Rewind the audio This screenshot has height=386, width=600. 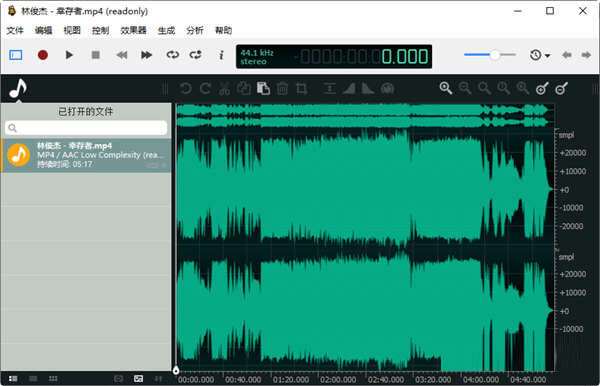(x=122, y=55)
